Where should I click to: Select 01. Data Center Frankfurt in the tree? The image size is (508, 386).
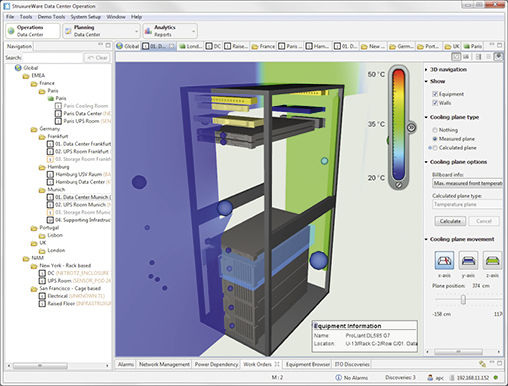point(83,144)
